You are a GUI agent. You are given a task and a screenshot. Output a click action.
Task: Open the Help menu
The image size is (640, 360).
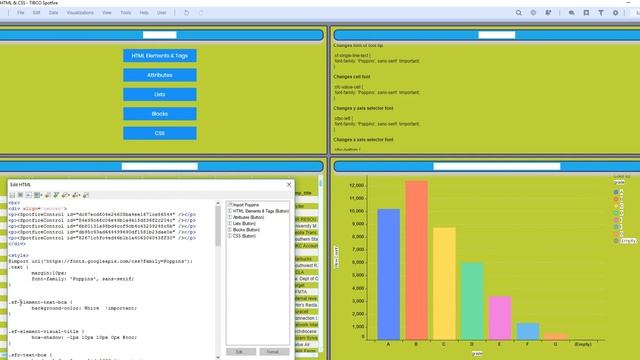[144, 13]
